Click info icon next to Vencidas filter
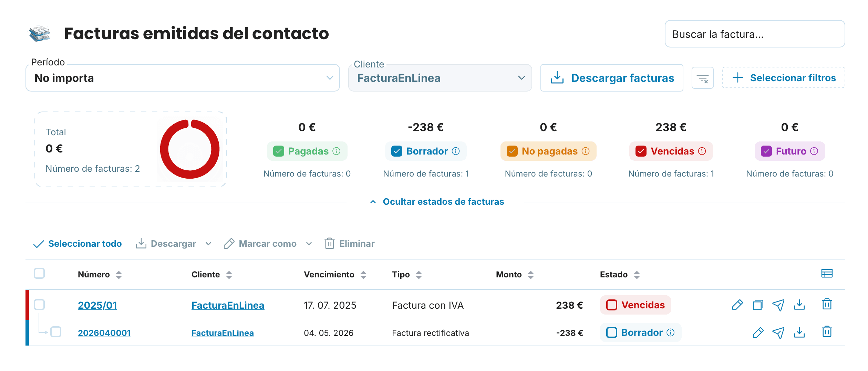The height and width of the screenshot is (371, 868). click(702, 151)
